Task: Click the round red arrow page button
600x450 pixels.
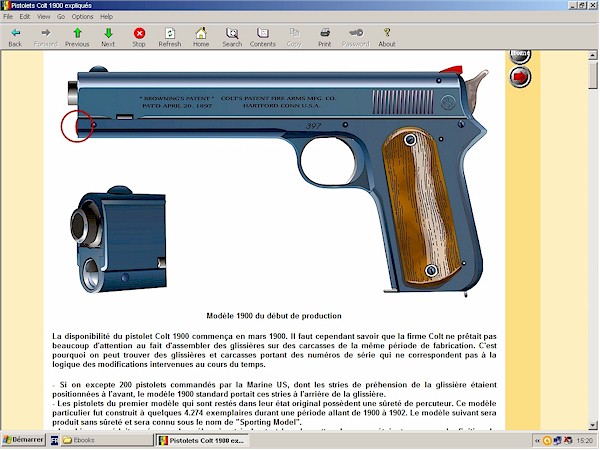Action: (x=520, y=77)
